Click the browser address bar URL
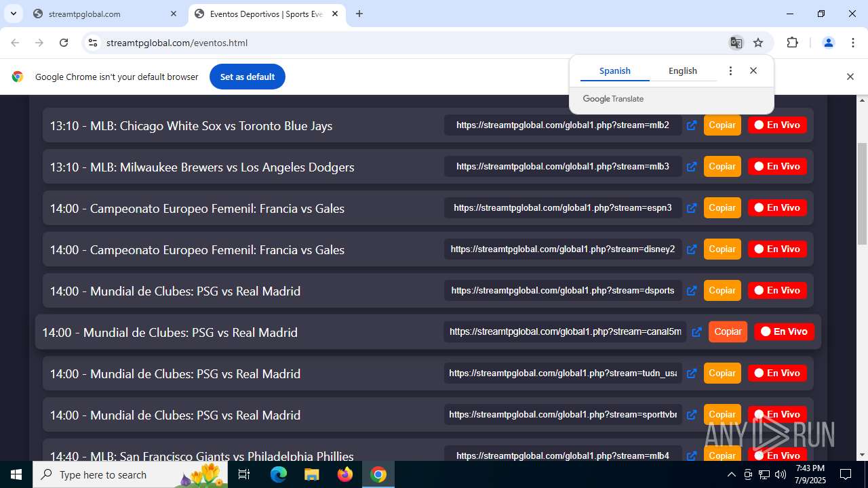This screenshot has width=868, height=488. tap(177, 43)
